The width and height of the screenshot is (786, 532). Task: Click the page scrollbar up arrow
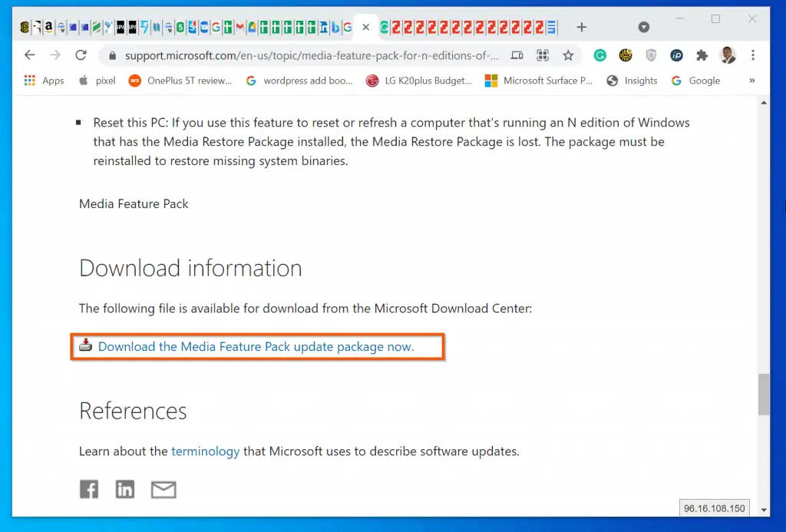764,103
